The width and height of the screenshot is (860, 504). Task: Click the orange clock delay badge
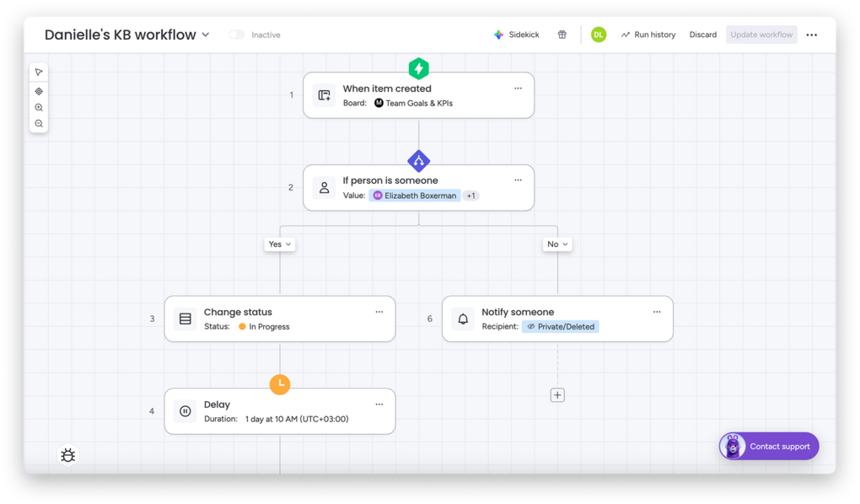280,383
